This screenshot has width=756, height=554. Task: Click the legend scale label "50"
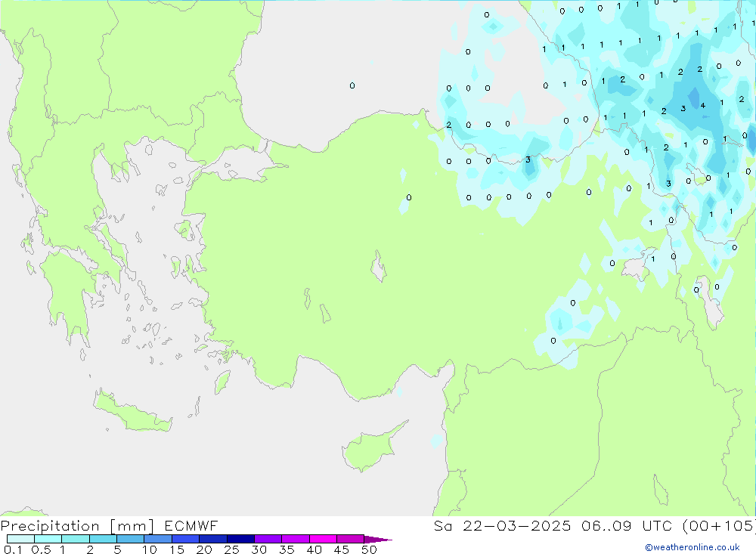pyautogui.click(x=369, y=549)
